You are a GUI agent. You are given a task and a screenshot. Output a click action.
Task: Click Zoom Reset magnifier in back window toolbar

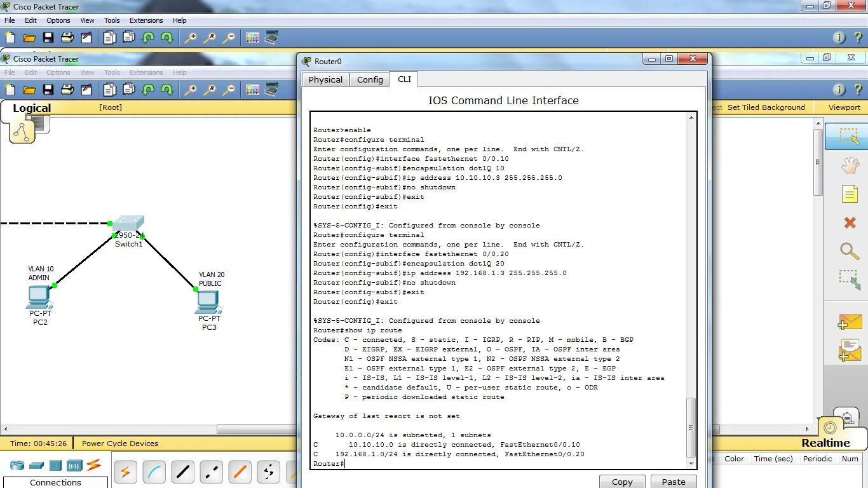pyautogui.click(x=210, y=38)
